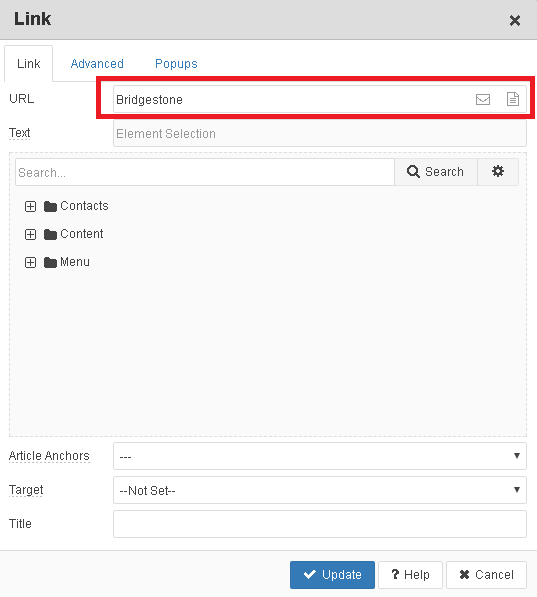Click the Update button

pos(332,575)
